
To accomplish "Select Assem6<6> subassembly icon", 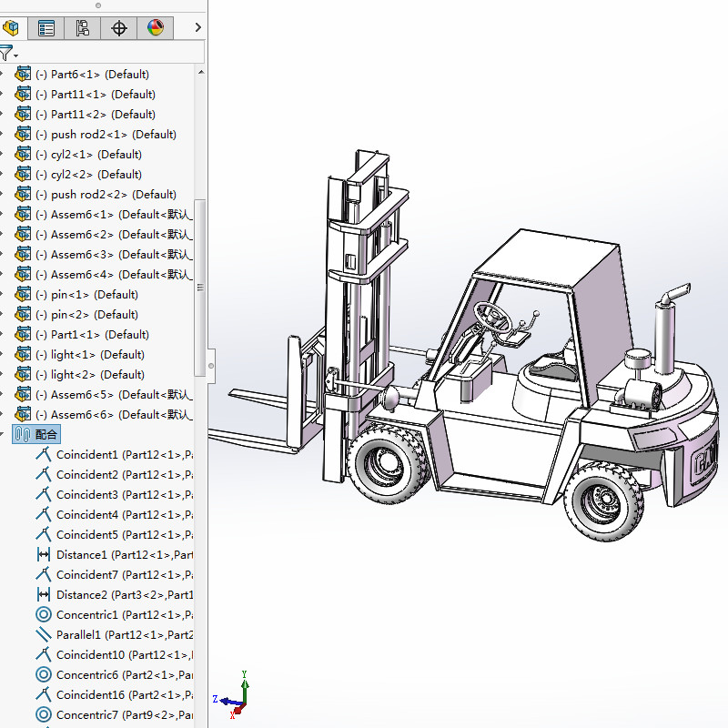I will point(23,413).
